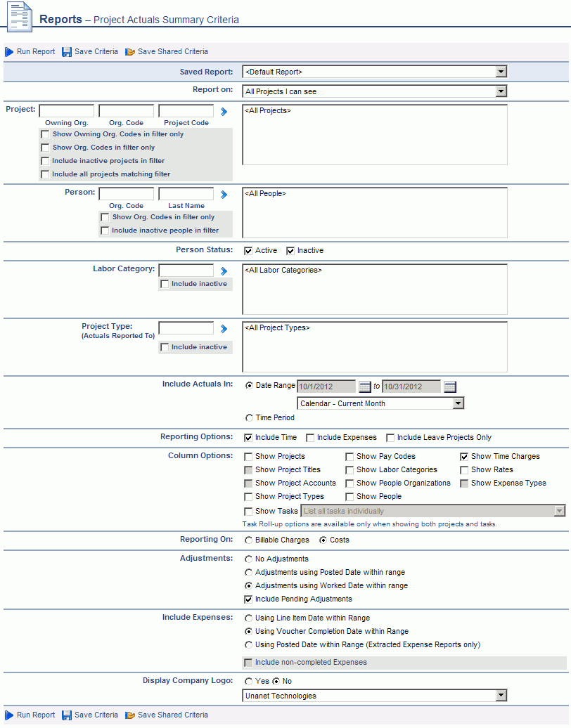
Task: Click the bottom Save Criteria floppy disk icon
Action: pyautogui.click(x=67, y=715)
